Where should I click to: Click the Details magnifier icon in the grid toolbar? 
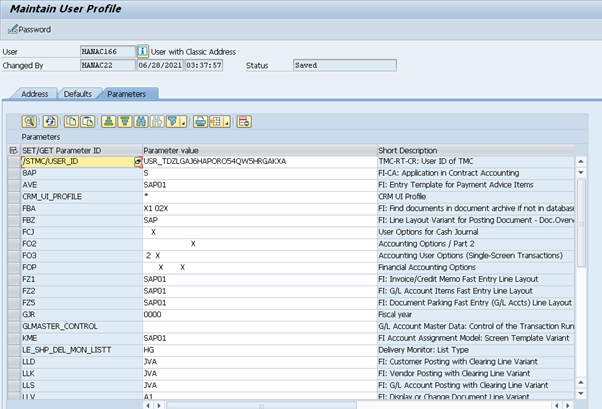[x=30, y=121]
